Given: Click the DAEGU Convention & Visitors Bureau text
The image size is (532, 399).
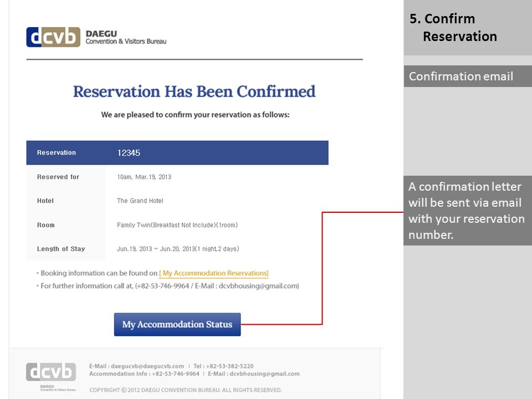Looking at the screenshot, I should pos(126,37).
